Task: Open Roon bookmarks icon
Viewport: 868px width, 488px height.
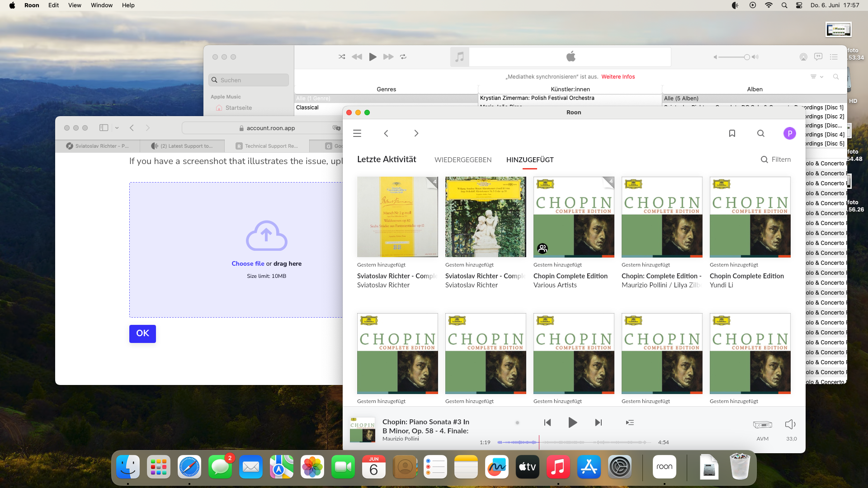Action: pos(732,133)
